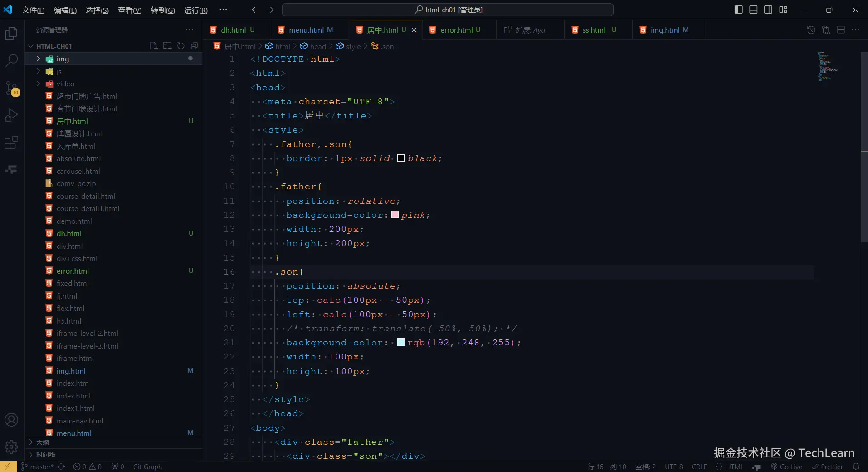Open editor more actions menu
Screen dimensions: 868x472
[x=855, y=30]
